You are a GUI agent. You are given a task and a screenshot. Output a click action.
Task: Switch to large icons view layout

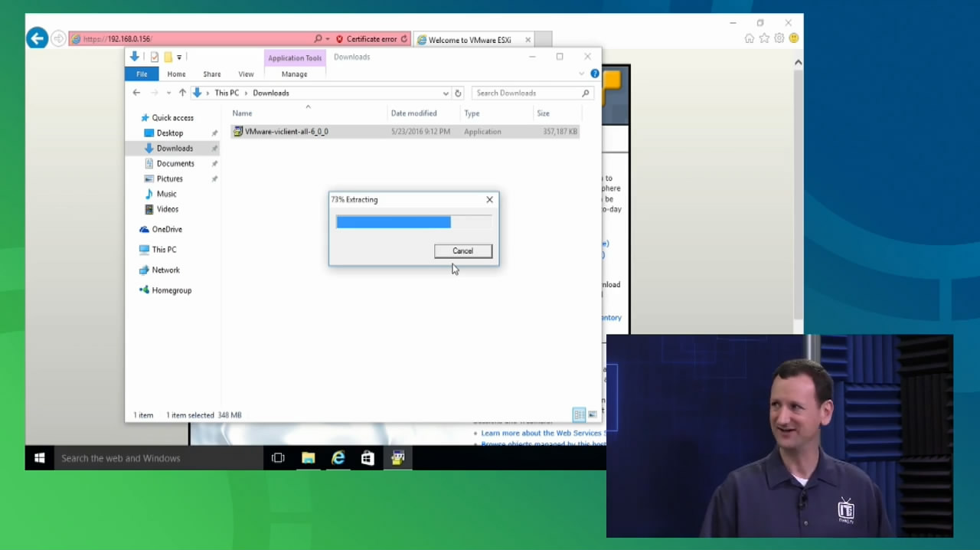(x=593, y=415)
